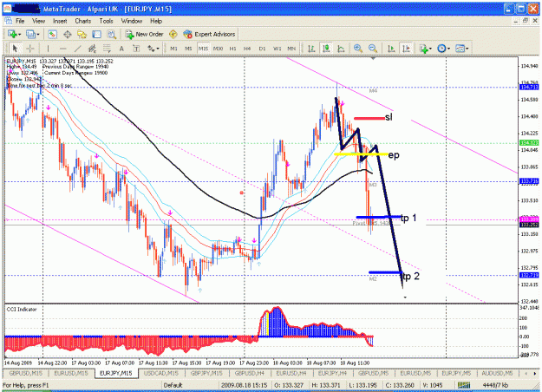Switch to the H4 timeframe
This screenshot has width=542, height=392.
tap(247, 49)
